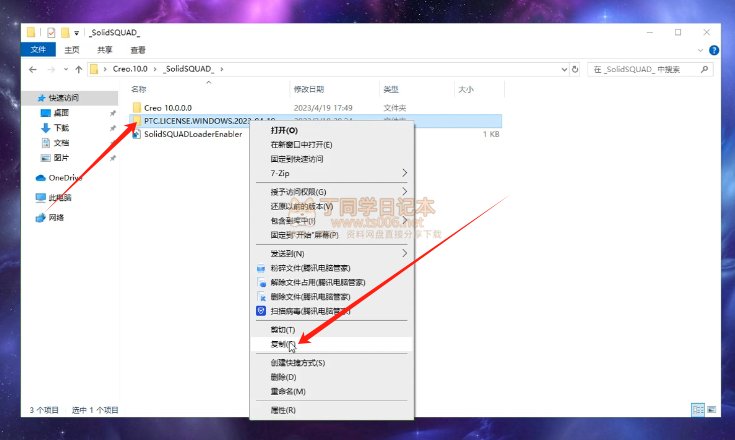This screenshot has height=440, width=735.
Task: Select the SolidSQUADLoaderEnabler file
Action: 193,134
